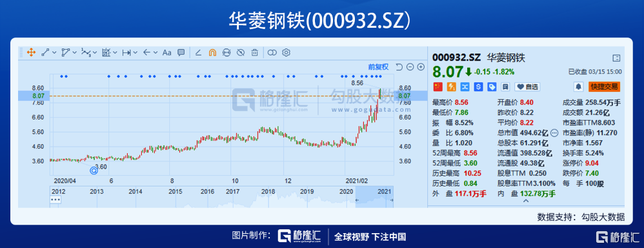Image resolution: width=644 pixels, height=248 pixels.
Task: Select the angle measurement tool
Action: coord(198,52)
